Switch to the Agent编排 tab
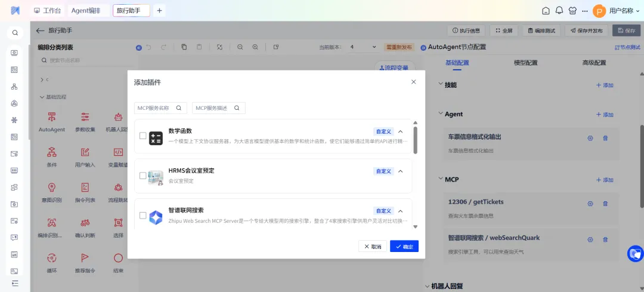The height and width of the screenshot is (292, 644). (88, 11)
